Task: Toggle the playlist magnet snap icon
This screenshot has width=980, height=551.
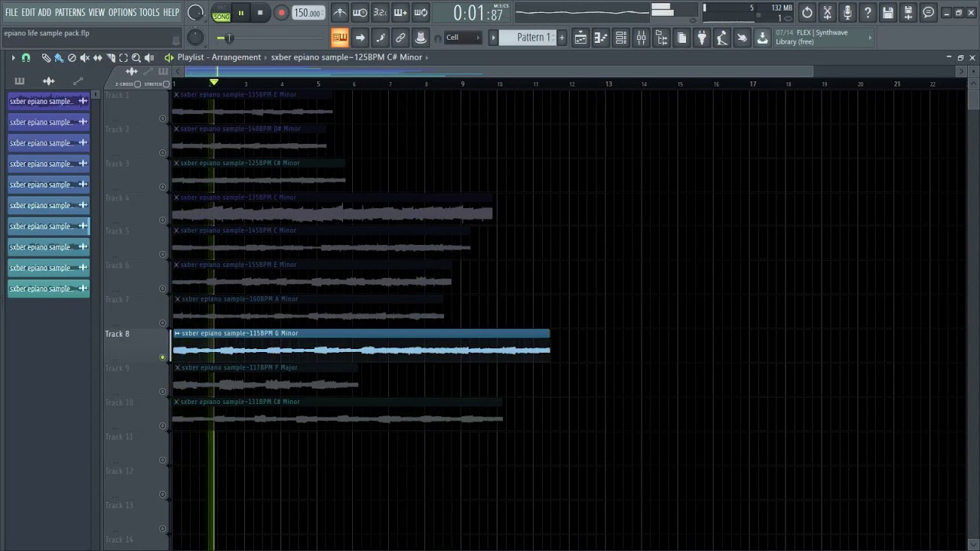Action: (x=26, y=58)
